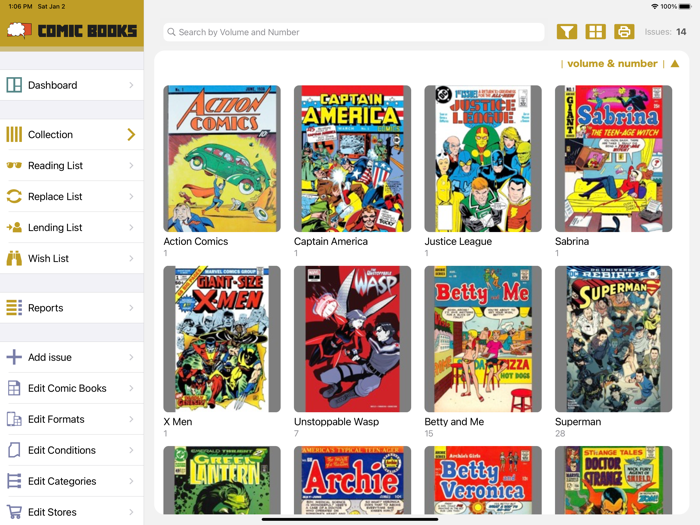Open Reading List from sidebar
This screenshot has width=700, height=525.
point(72,166)
